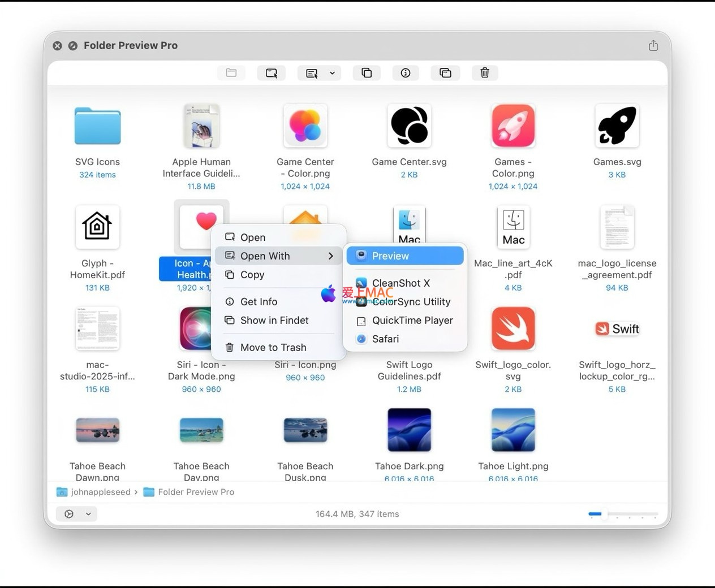Hit the trash can icon in the toolbar
Image resolution: width=715 pixels, height=588 pixels.
[485, 73]
